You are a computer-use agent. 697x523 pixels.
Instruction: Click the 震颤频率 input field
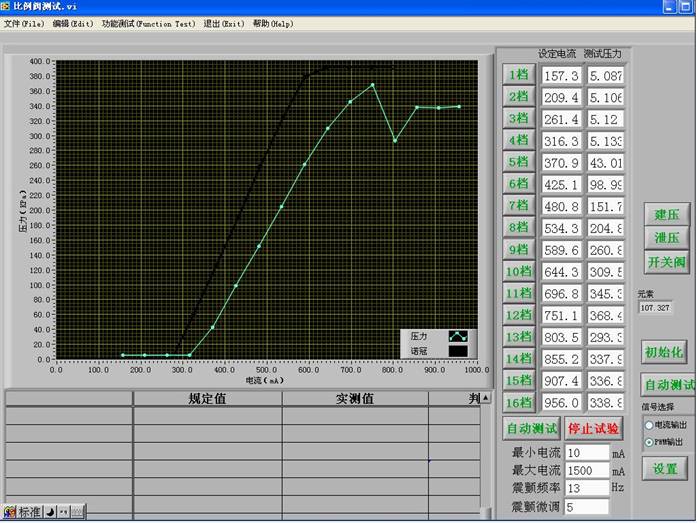tap(585, 488)
